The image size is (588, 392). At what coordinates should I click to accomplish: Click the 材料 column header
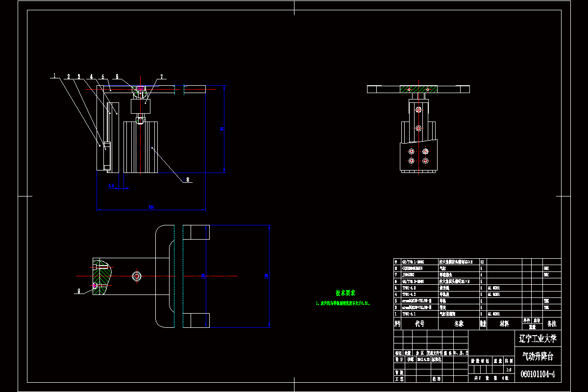[504, 324]
